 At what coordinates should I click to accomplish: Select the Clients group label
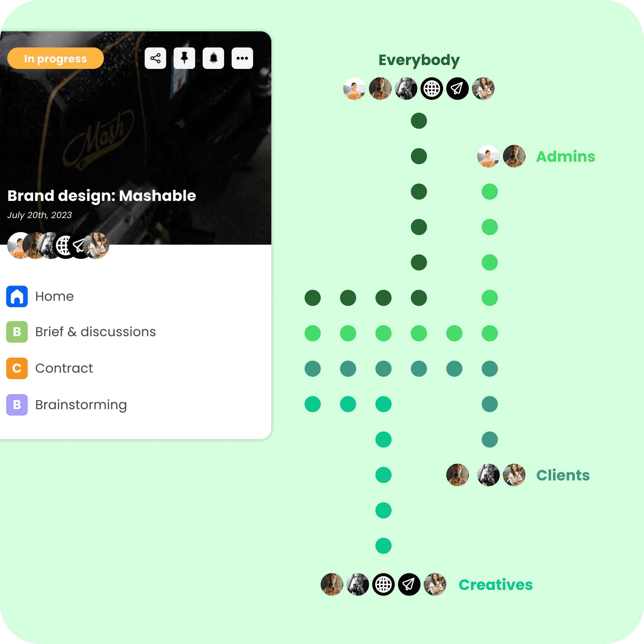pos(563,475)
